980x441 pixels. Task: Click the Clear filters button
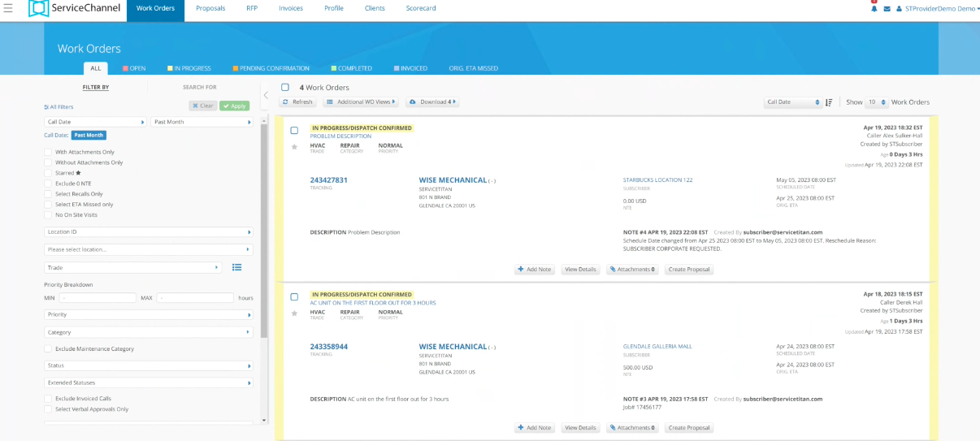point(202,106)
